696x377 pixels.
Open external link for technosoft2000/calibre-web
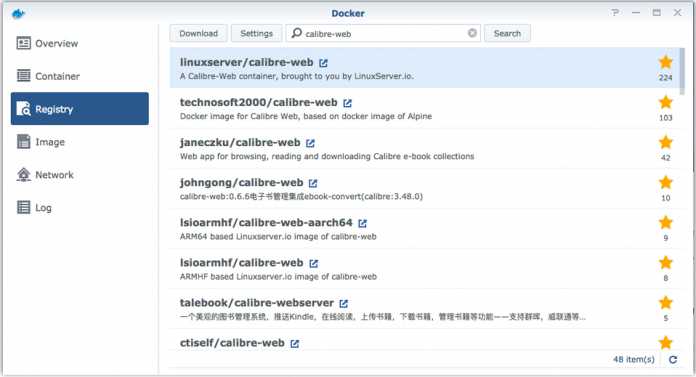pos(348,103)
